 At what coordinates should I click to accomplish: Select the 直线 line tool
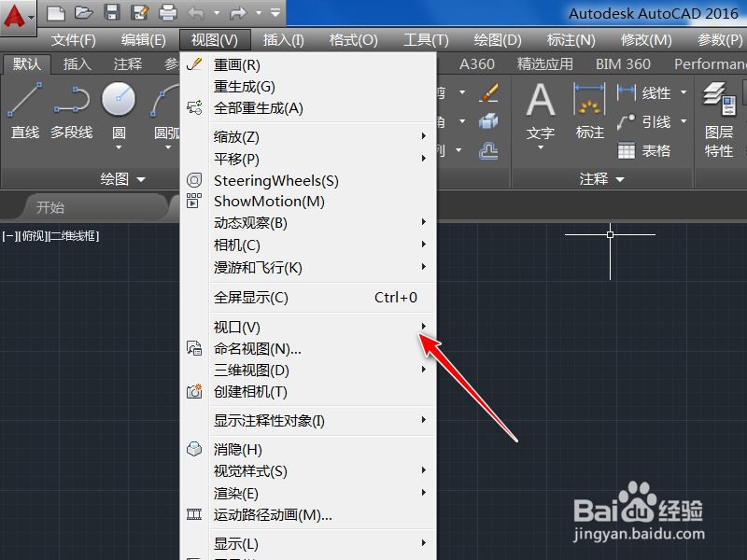[x=25, y=111]
